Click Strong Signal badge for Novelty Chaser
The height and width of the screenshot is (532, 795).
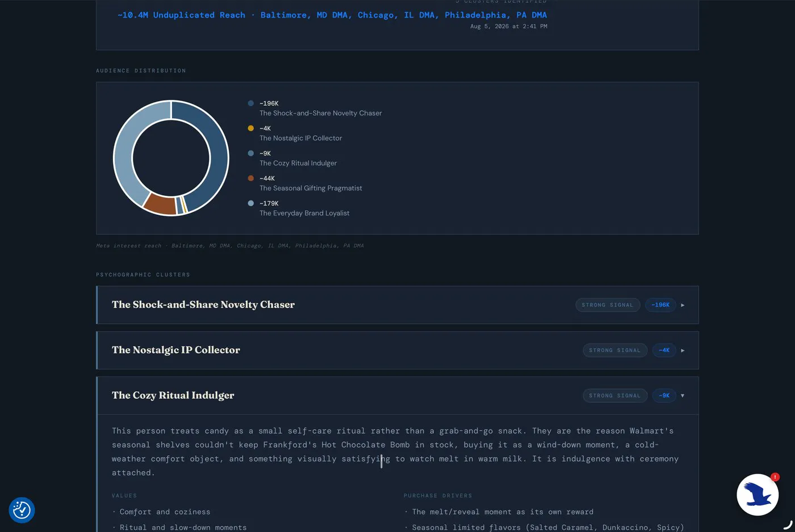coord(608,305)
